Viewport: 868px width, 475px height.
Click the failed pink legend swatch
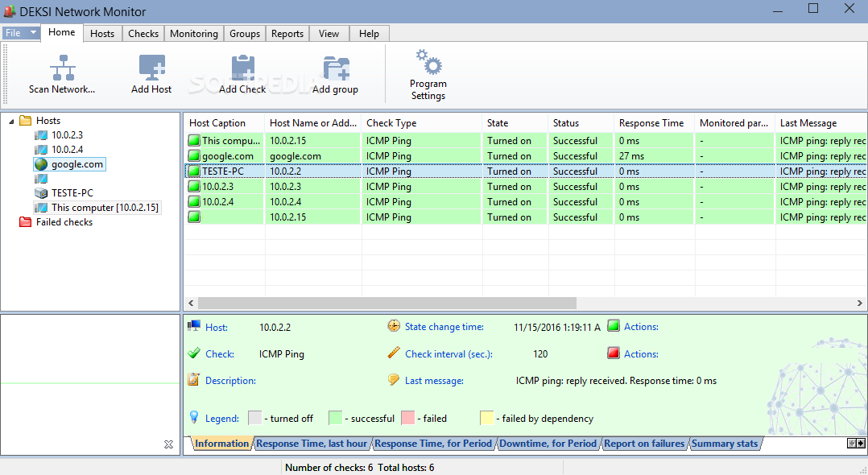[x=408, y=418]
